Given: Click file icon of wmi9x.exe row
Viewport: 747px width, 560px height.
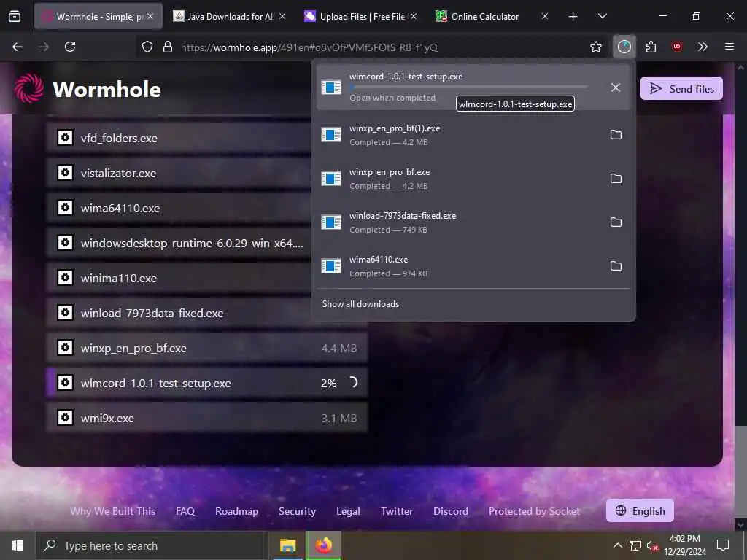Looking at the screenshot, I should (x=65, y=418).
